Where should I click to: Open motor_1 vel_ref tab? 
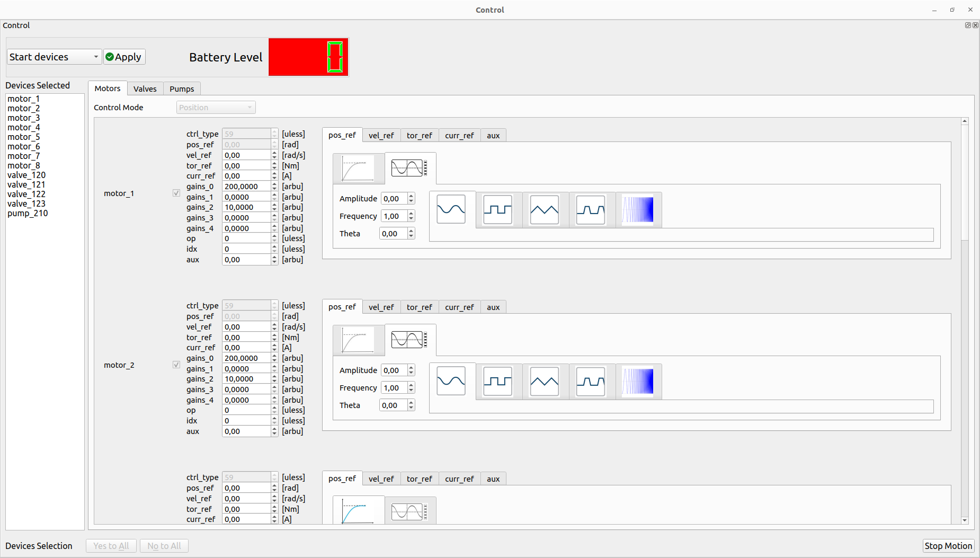[x=381, y=136]
